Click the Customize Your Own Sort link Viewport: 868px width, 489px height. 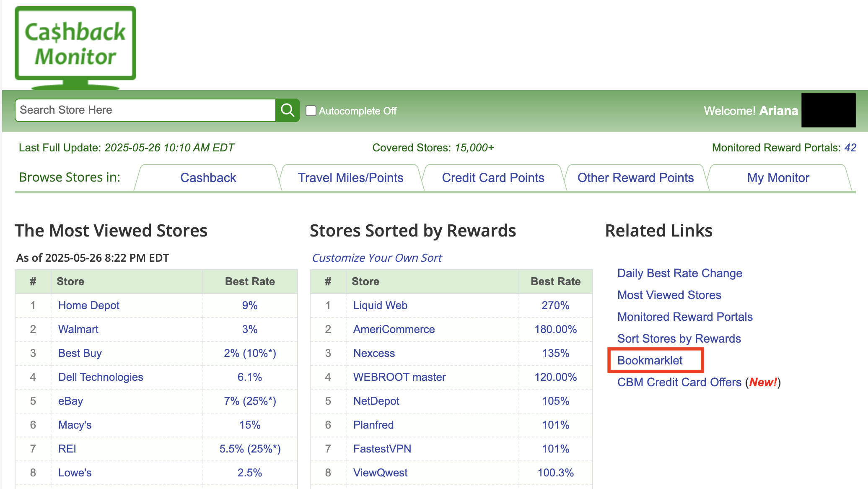coord(377,258)
